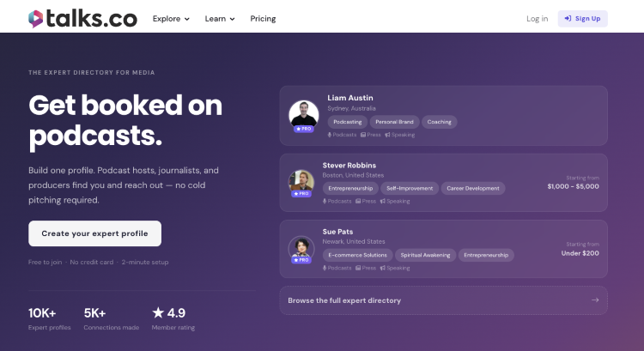The height and width of the screenshot is (351, 644).
Task: Click Podcasts microphone icon in Stever Robbins card
Action: click(325, 201)
